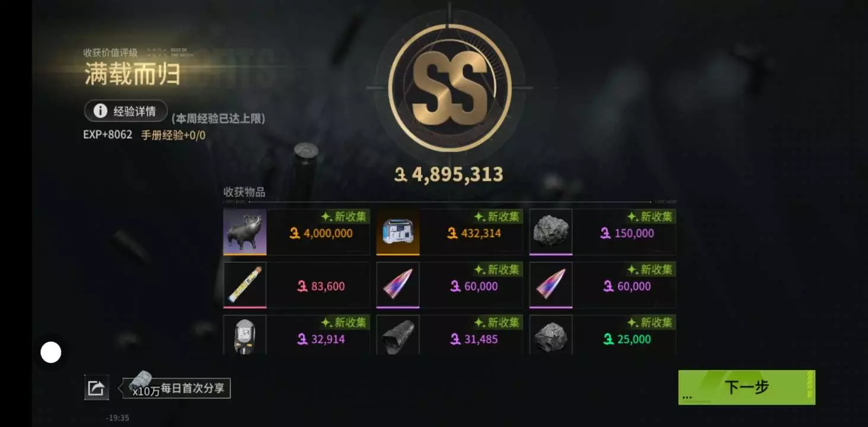Screen dimensions: 868x427
Task: Select the yellow tube item worth 83,600
Action: pos(245,285)
